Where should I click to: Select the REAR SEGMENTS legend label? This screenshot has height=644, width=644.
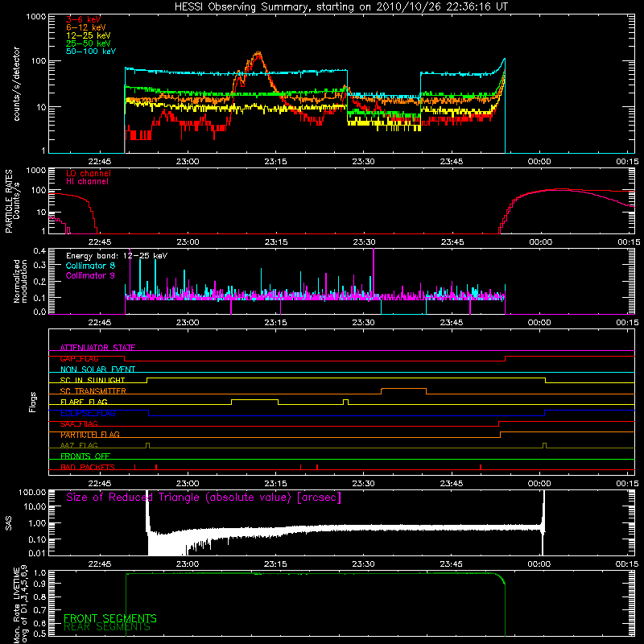[x=107, y=627]
